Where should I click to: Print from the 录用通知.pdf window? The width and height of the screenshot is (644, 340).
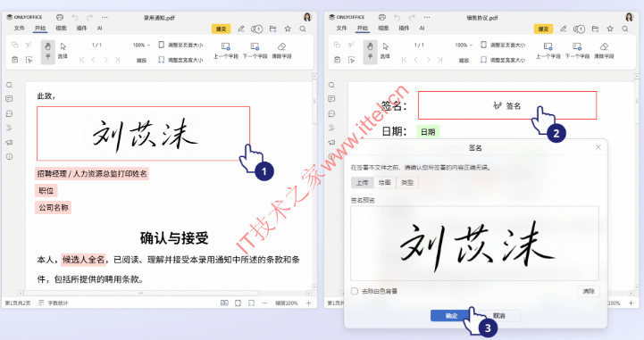(60, 17)
